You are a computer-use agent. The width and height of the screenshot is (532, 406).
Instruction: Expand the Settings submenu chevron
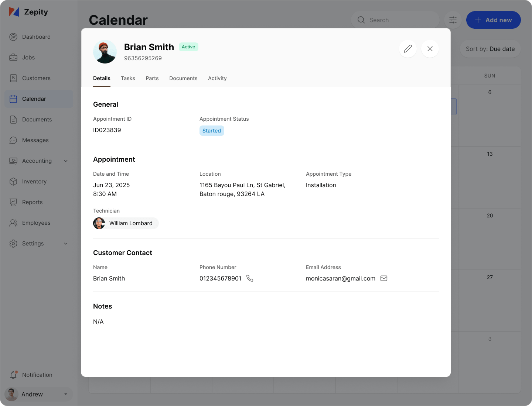66,244
